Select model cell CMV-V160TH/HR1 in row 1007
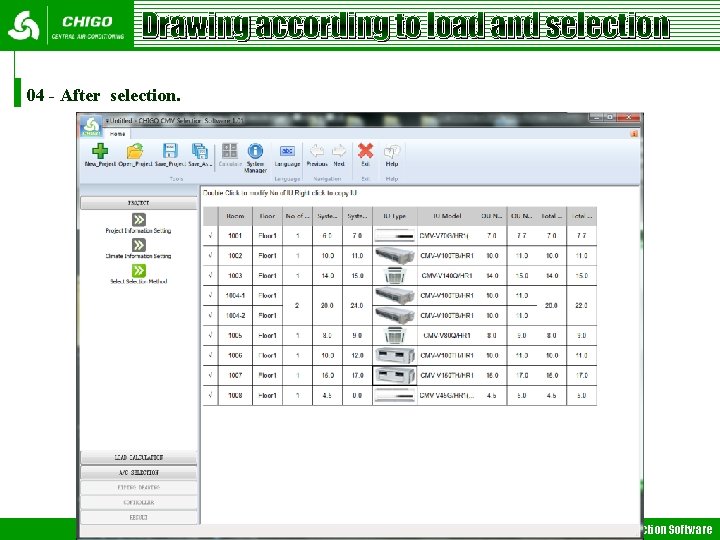The height and width of the screenshot is (540, 720). pos(447,375)
